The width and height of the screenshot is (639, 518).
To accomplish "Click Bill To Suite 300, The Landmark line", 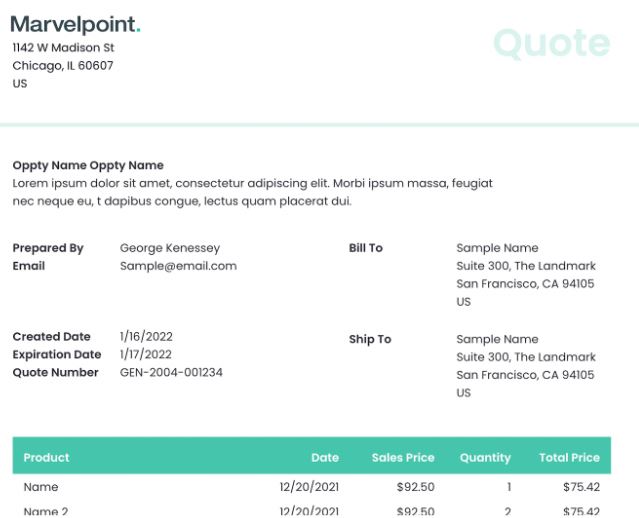I will click(x=526, y=266).
